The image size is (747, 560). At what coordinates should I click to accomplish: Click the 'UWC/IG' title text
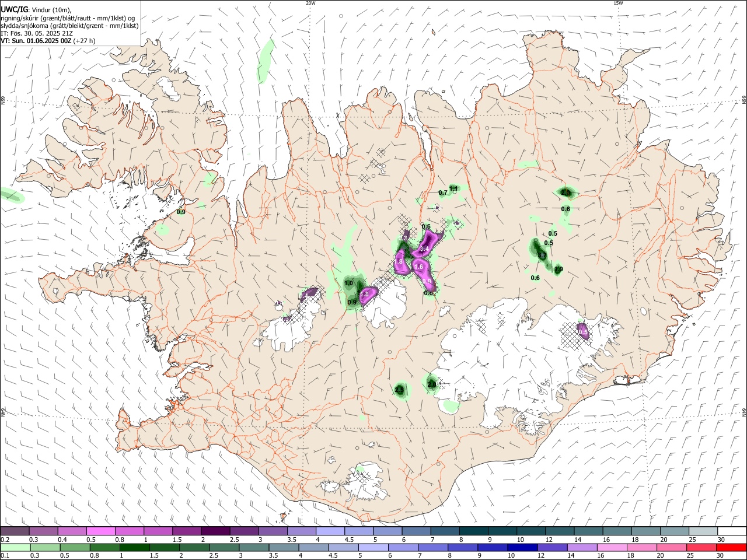(14, 9)
